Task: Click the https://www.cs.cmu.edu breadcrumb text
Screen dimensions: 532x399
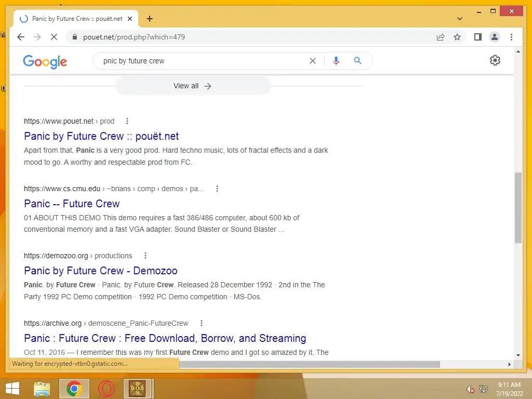Action: tap(114, 189)
